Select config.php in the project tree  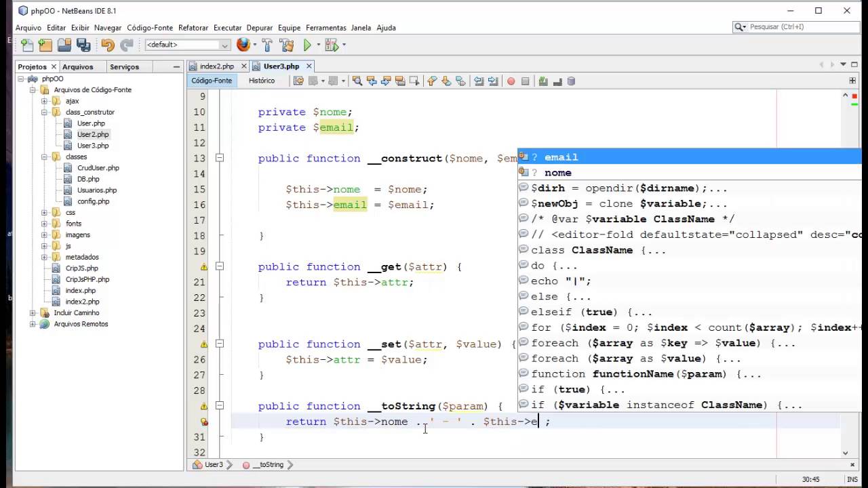[x=93, y=201]
